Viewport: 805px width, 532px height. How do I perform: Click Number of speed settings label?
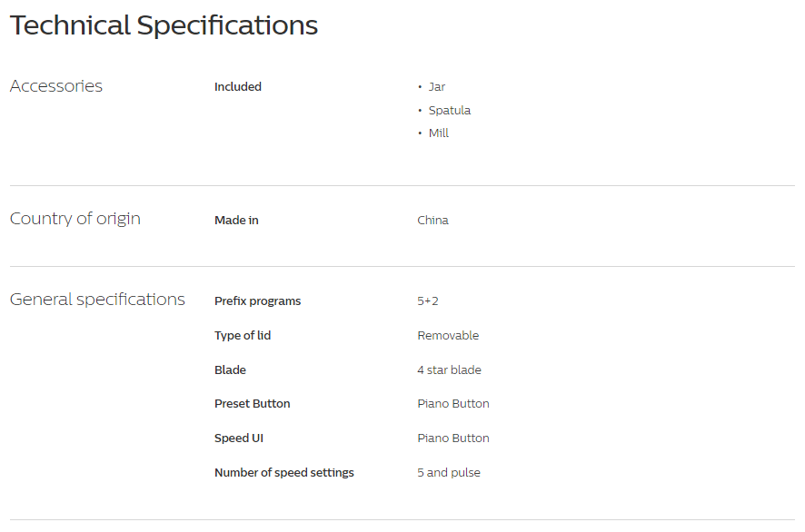click(x=283, y=472)
